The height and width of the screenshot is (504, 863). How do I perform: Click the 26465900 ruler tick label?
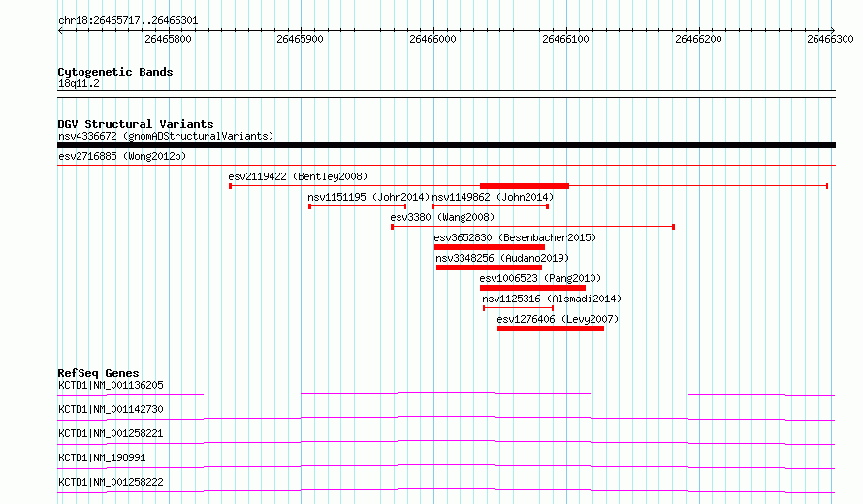coord(300,39)
